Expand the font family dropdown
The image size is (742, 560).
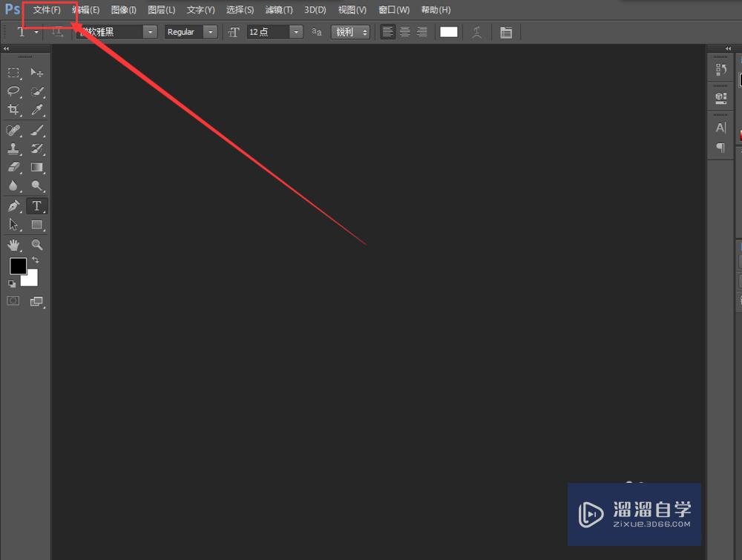point(150,32)
